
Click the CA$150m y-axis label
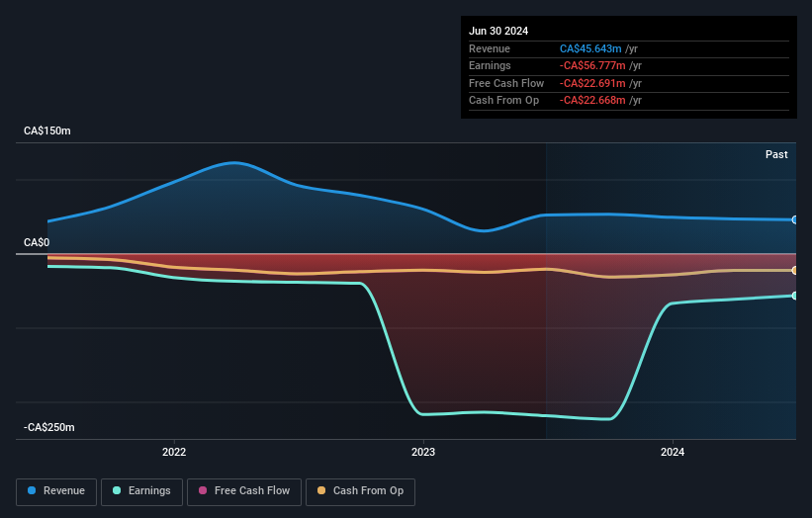(x=47, y=130)
